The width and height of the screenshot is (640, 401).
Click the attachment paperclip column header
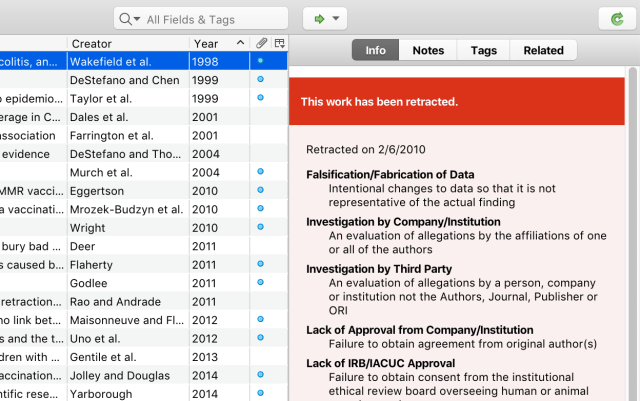(x=261, y=43)
